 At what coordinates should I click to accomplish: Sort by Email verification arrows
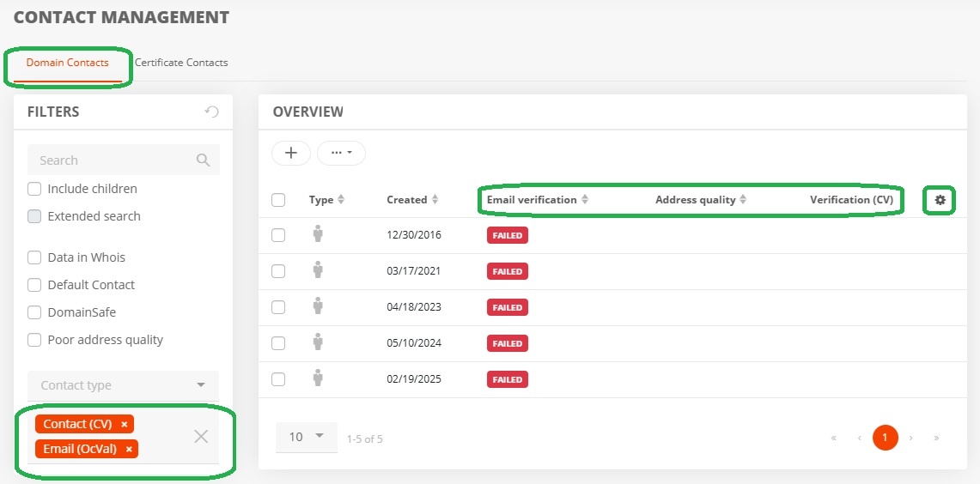coord(585,200)
